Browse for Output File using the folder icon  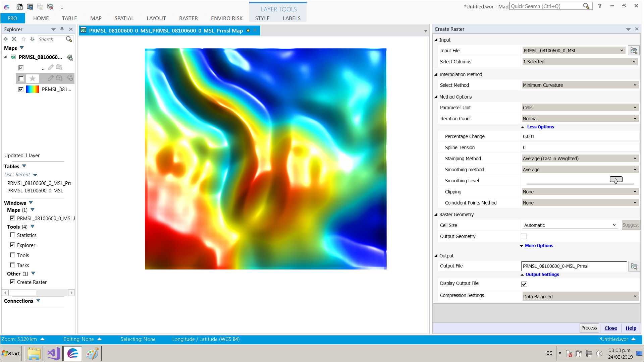pyautogui.click(x=634, y=266)
